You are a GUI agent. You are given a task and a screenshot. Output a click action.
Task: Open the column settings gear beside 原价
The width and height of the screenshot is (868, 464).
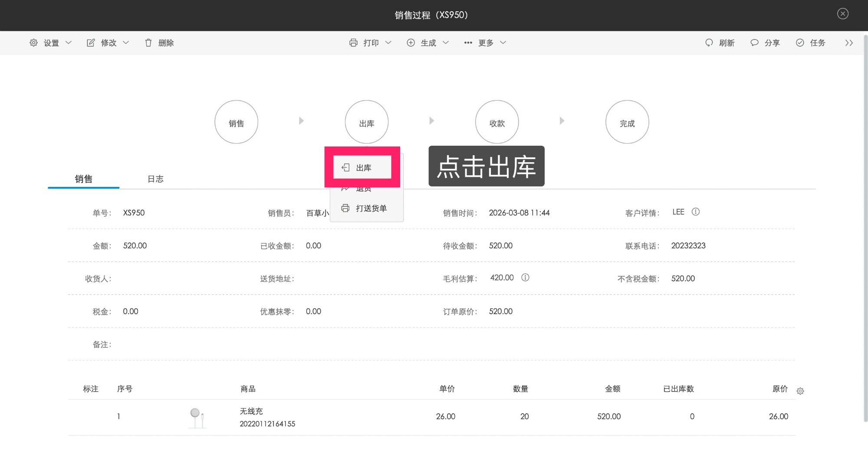(x=800, y=391)
